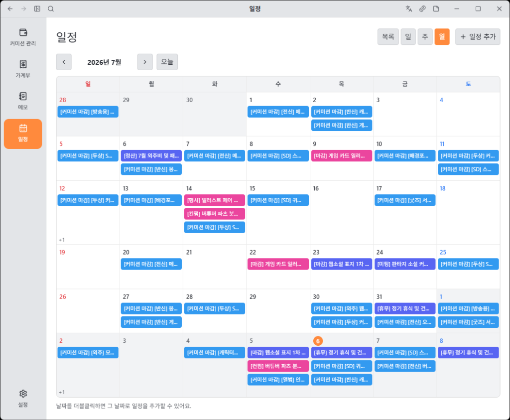Advance to next month with right chevron
510x420 pixels.
[145, 62]
